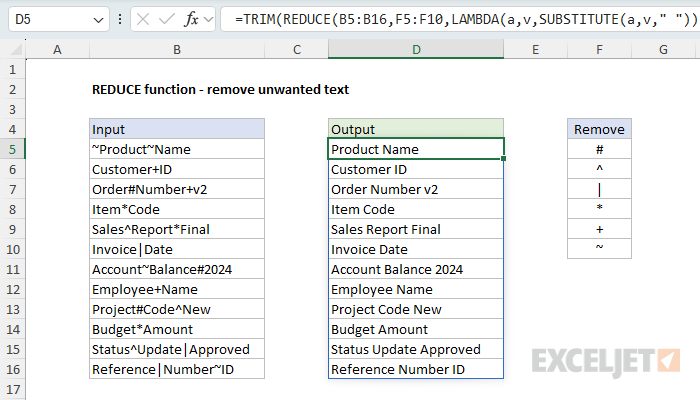Confirm formula entry with the checkmark icon

[167, 19]
